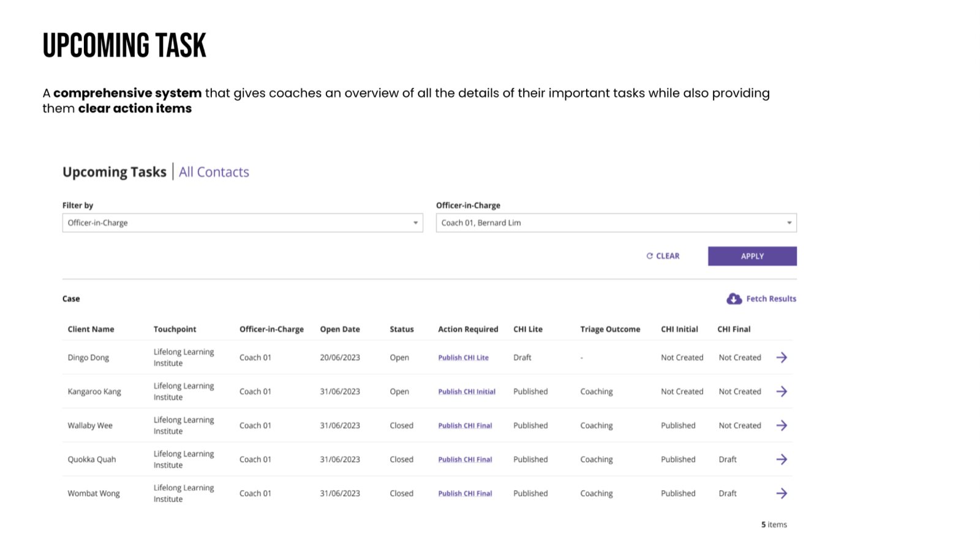Click the Draft CHI Lite cell for Dingo Dong

522,358
